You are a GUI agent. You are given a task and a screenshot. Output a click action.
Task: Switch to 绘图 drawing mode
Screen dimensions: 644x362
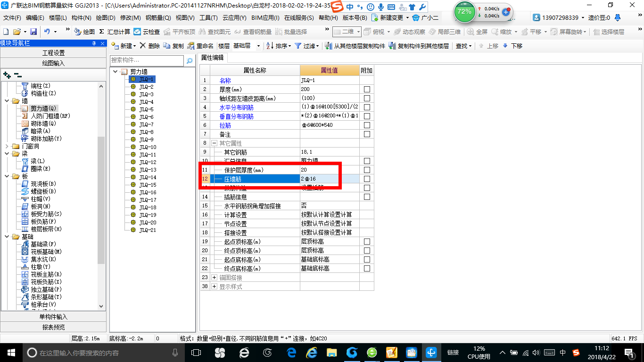[x=84, y=32]
